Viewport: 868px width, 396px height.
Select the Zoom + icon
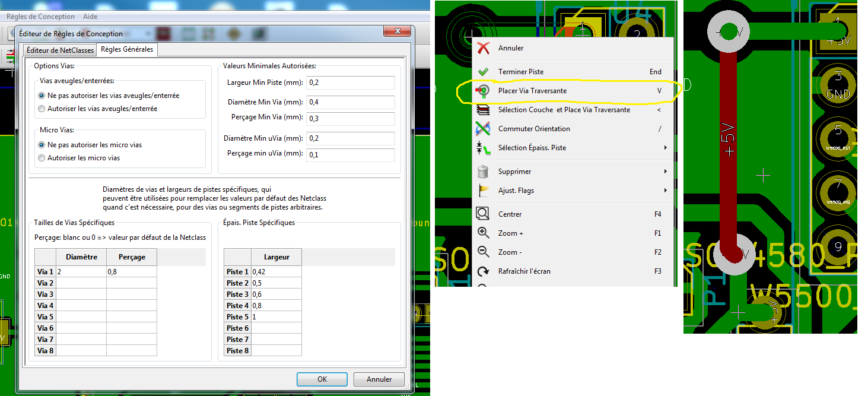tap(484, 232)
